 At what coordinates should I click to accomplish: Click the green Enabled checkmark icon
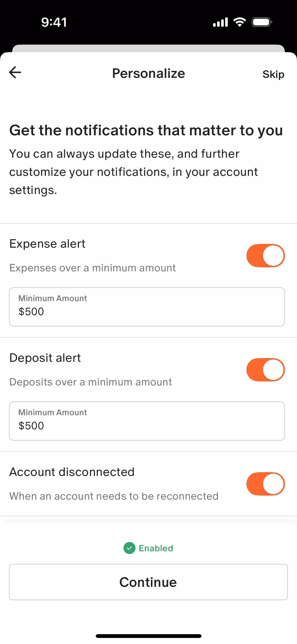pyautogui.click(x=129, y=548)
